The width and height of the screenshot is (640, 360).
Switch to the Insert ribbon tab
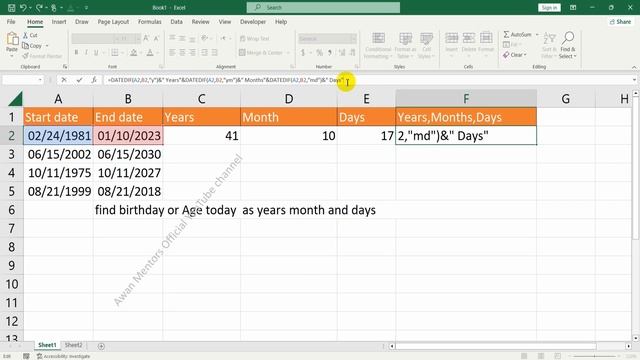(59, 22)
